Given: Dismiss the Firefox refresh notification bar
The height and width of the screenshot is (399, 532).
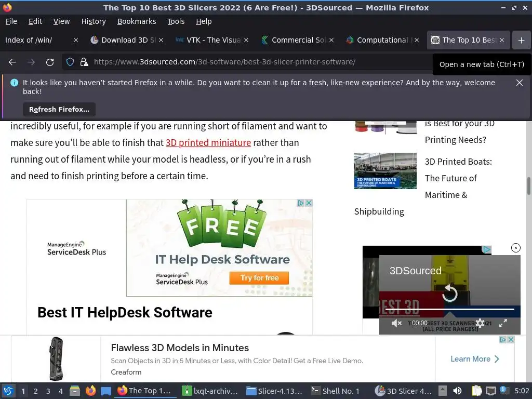Looking at the screenshot, I should (x=519, y=83).
